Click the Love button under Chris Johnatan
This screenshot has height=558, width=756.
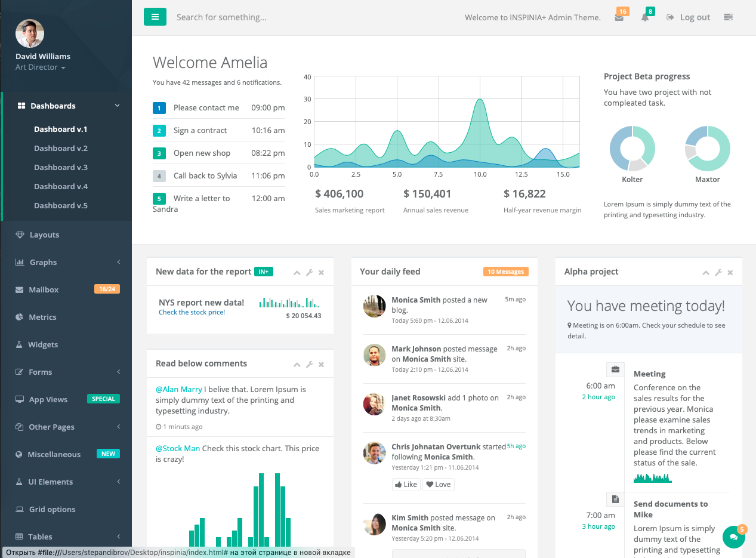click(x=439, y=484)
